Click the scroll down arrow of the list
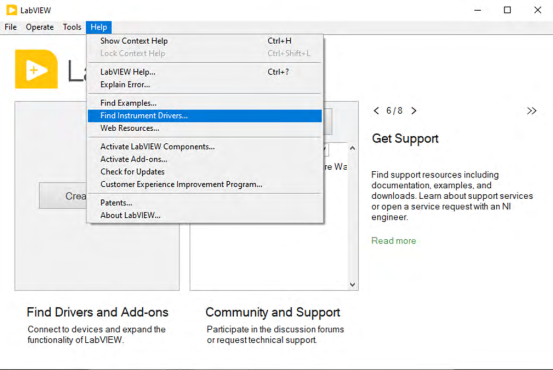The width and height of the screenshot is (553, 370). point(352,285)
